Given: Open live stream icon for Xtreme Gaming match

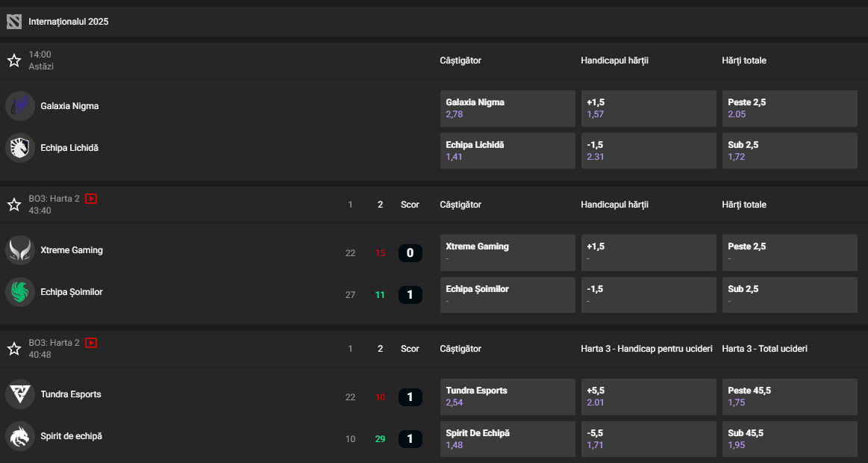Looking at the screenshot, I should coord(91,199).
